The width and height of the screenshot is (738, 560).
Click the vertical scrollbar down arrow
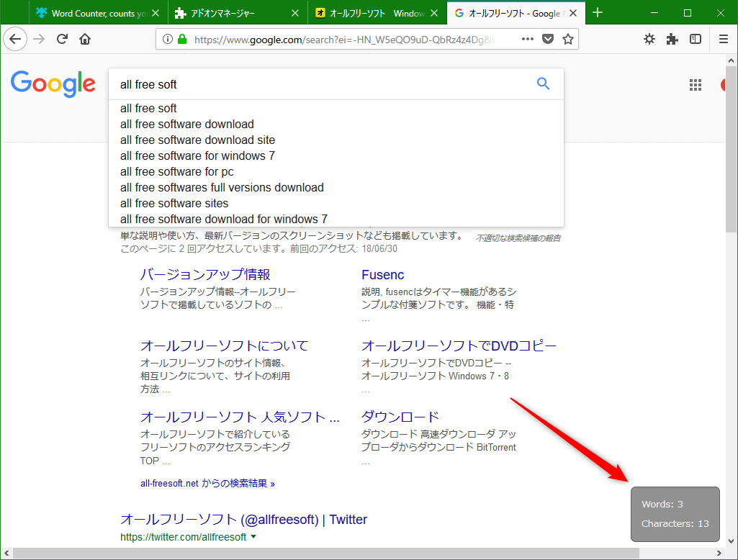731,541
